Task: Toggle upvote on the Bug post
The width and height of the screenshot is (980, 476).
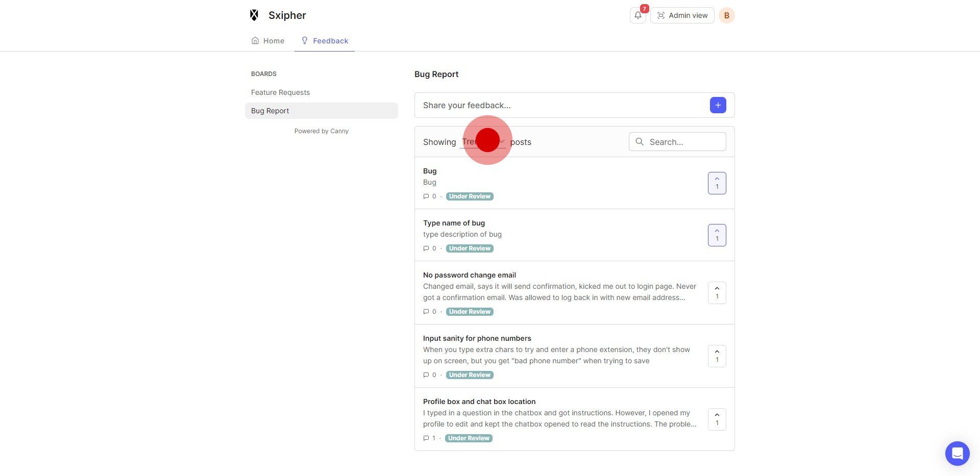Action: 717,183
